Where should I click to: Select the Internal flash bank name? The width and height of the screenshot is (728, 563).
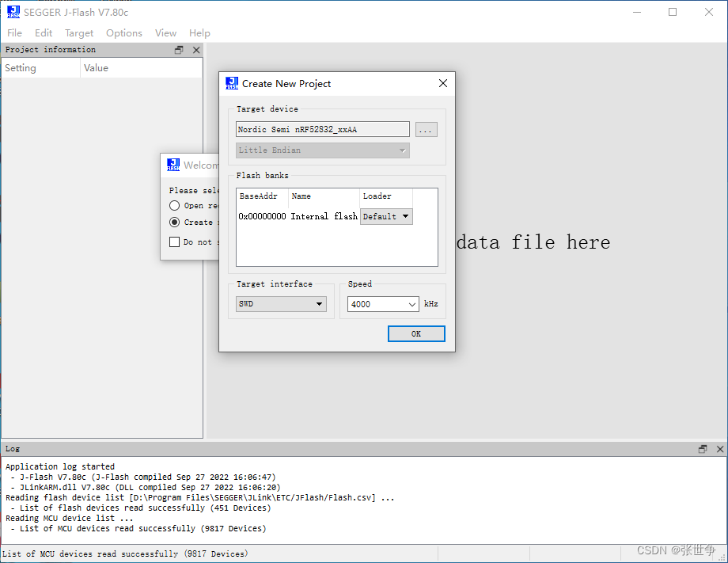[324, 216]
